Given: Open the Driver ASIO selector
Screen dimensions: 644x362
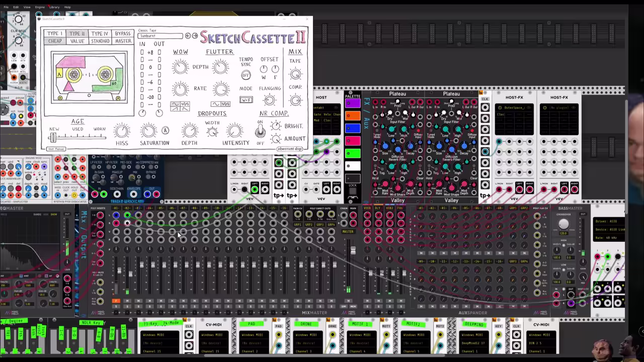Looking at the screenshot, I should pos(609,221).
